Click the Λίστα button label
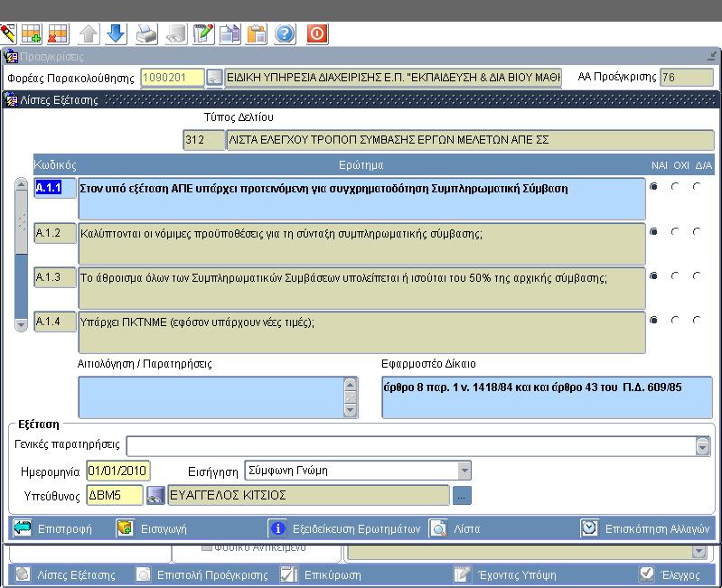The image size is (722, 588). coord(466,528)
